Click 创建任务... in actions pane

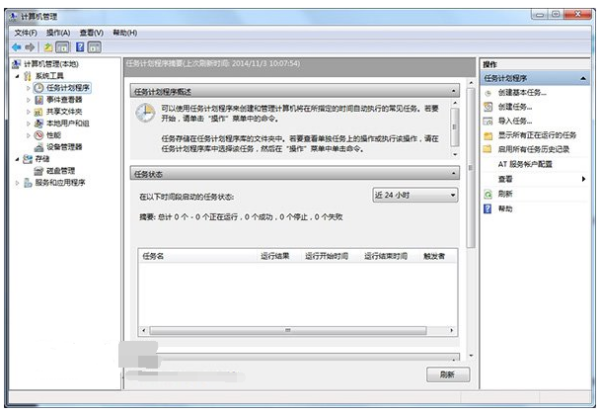(515, 107)
